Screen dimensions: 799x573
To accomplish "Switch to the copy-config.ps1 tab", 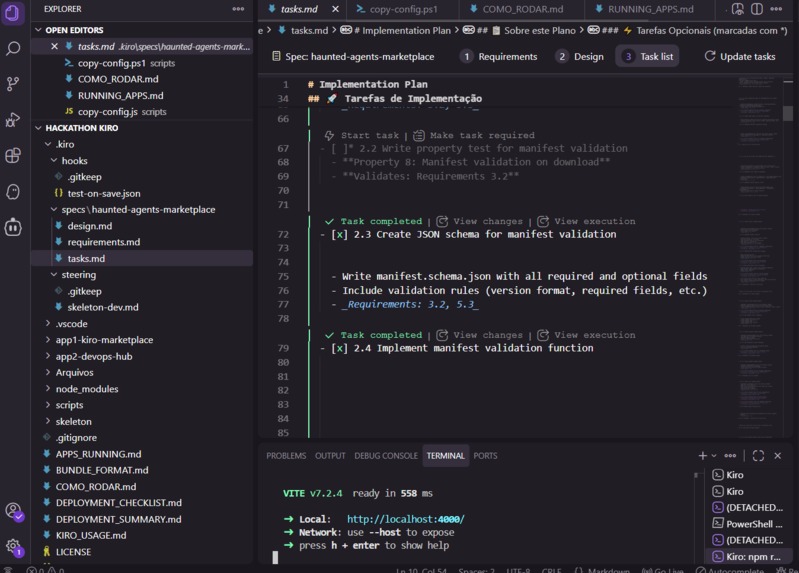I will coord(403,9).
